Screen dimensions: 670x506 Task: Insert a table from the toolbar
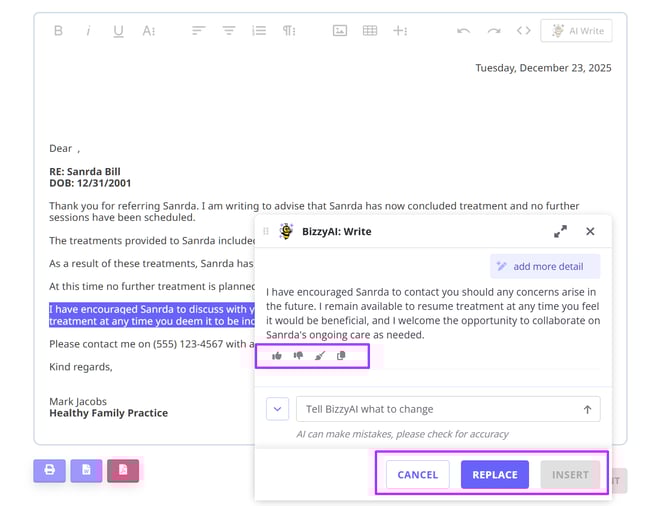click(x=370, y=31)
